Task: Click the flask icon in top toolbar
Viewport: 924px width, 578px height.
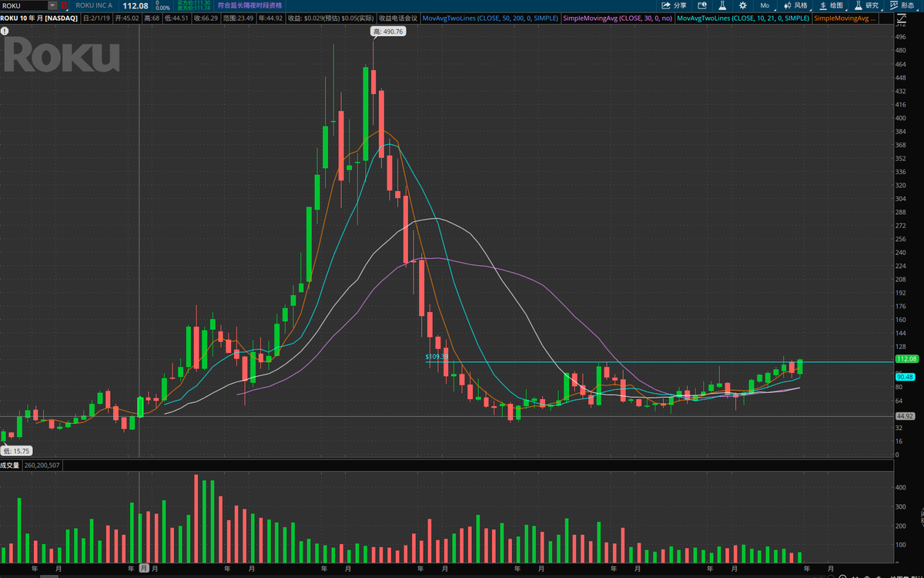Action: [x=722, y=5]
